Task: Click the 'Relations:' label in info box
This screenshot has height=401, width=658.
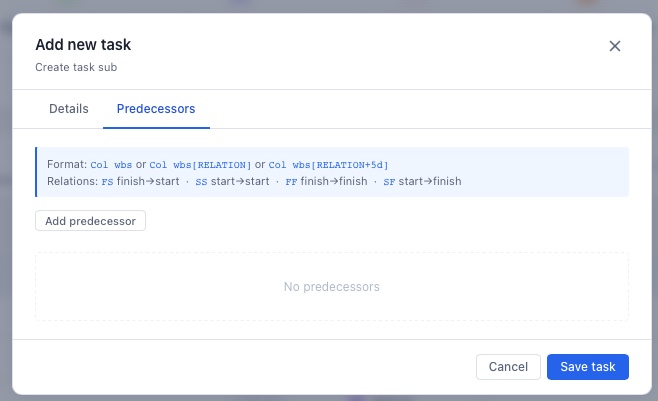Action: click(x=72, y=182)
